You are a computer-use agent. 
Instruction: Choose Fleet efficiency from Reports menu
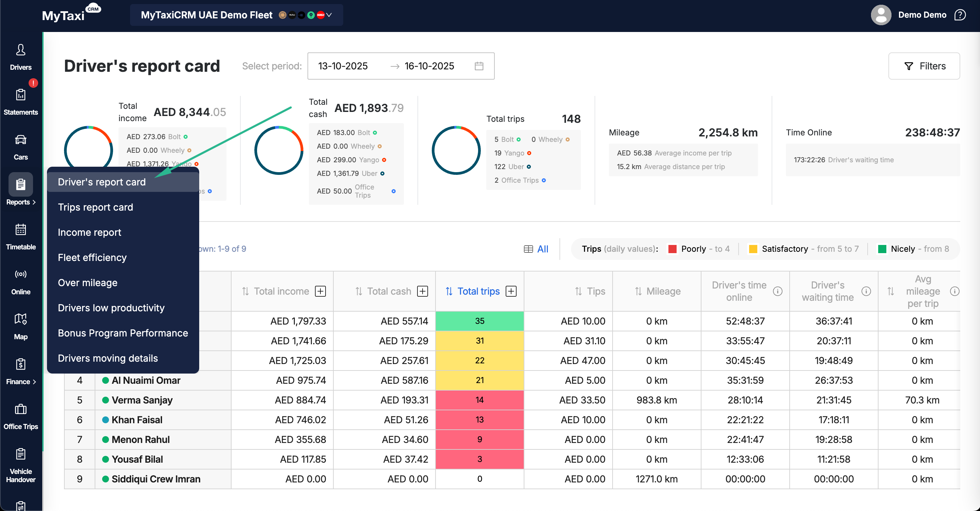click(92, 258)
